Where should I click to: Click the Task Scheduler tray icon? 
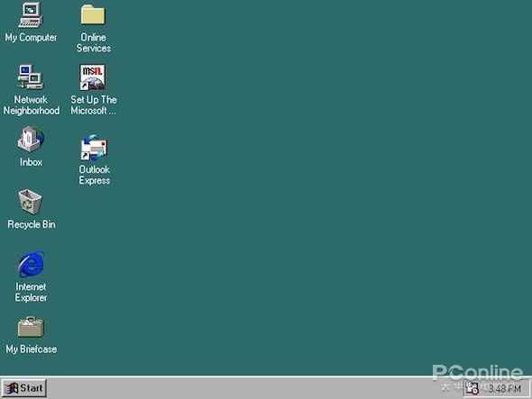(472, 388)
